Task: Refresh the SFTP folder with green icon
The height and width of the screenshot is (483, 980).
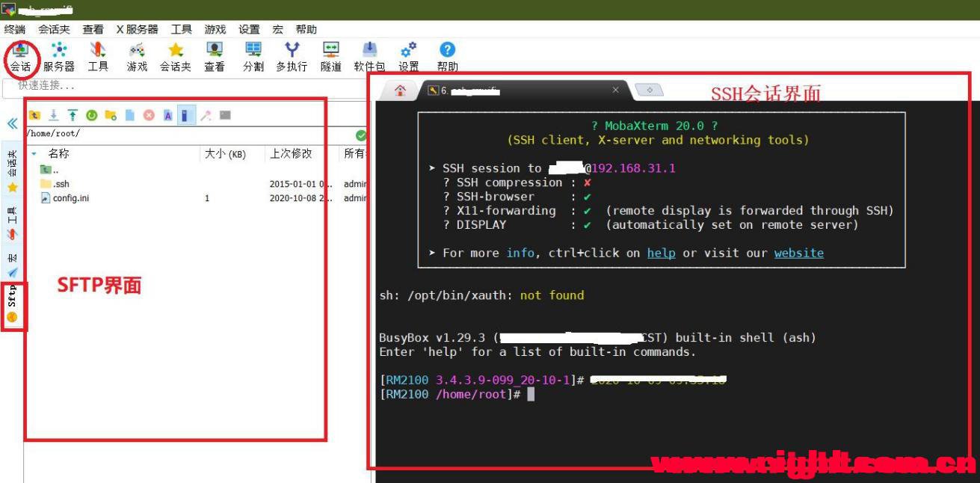Action: [91, 115]
